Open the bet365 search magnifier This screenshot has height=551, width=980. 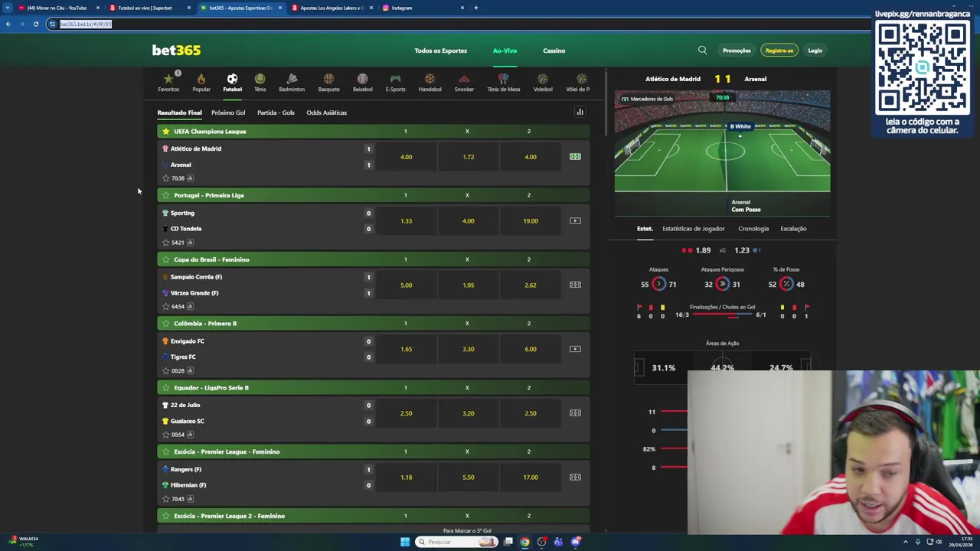point(702,51)
